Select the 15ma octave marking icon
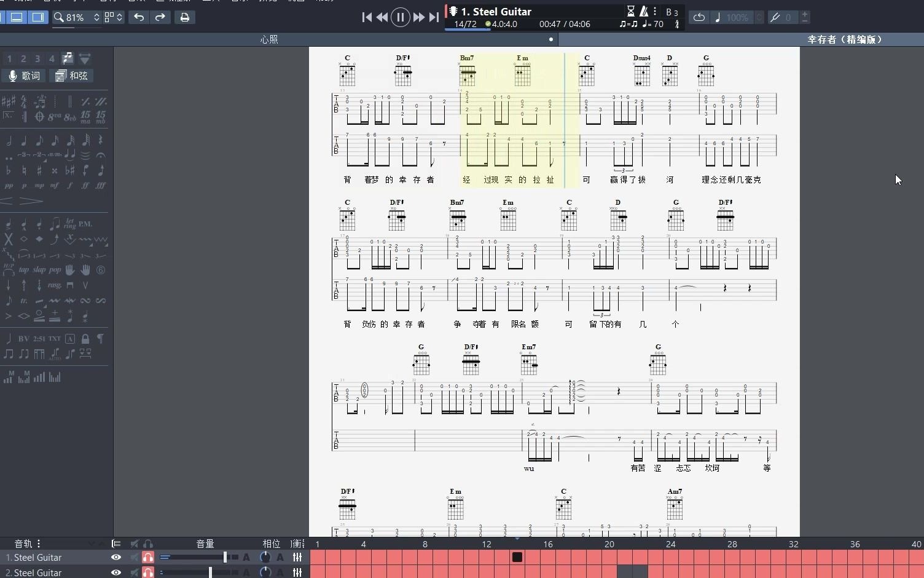This screenshot has height=578, width=924. [85, 116]
